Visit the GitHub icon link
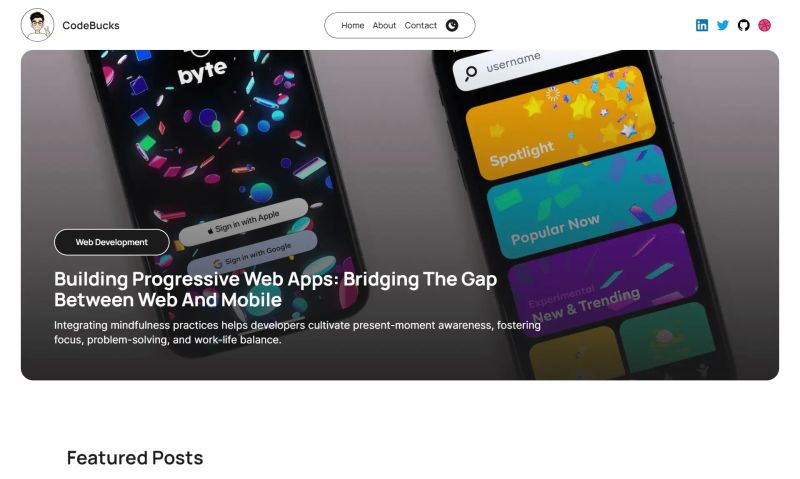This screenshot has width=800, height=479. [743, 25]
